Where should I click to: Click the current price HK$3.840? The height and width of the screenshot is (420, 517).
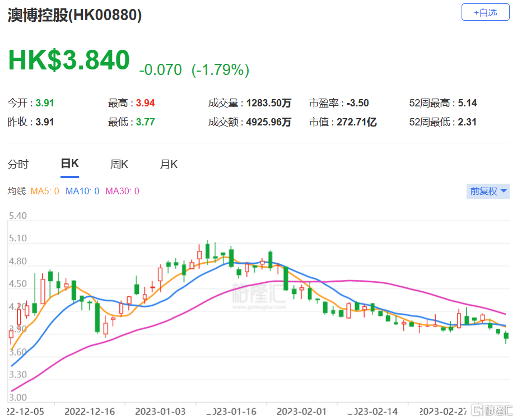[69, 60]
